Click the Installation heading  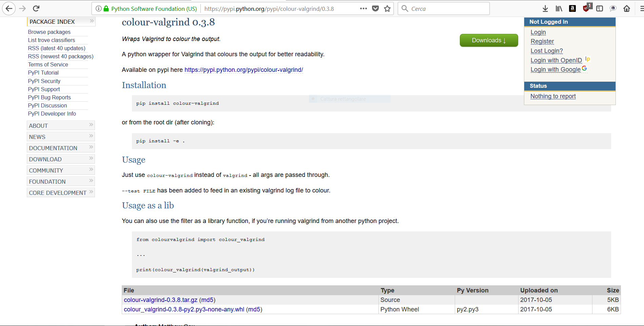click(144, 85)
